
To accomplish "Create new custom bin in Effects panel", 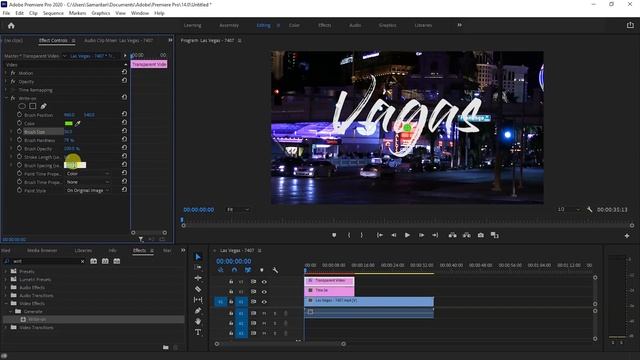I will coord(166,347).
